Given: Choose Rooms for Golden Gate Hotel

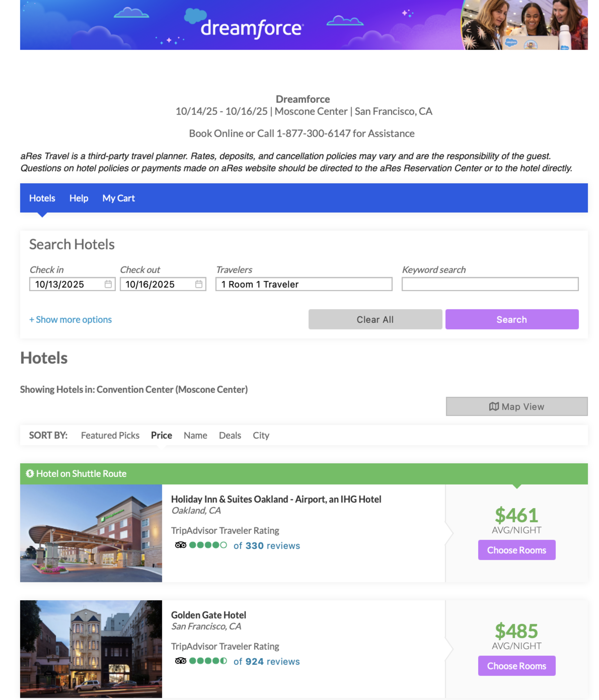Looking at the screenshot, I should tap(516, 666).
